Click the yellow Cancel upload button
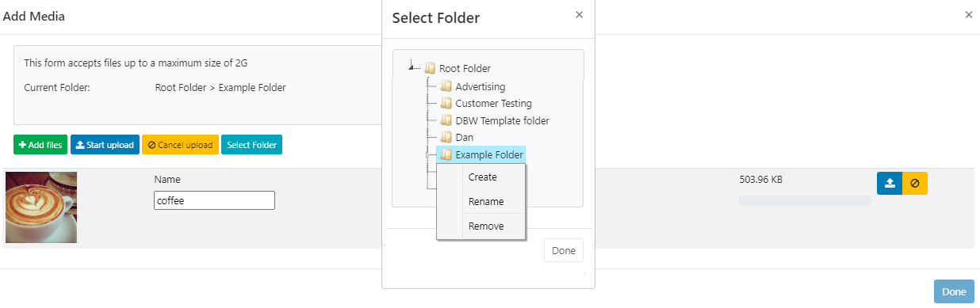 (x=180, y=145)
